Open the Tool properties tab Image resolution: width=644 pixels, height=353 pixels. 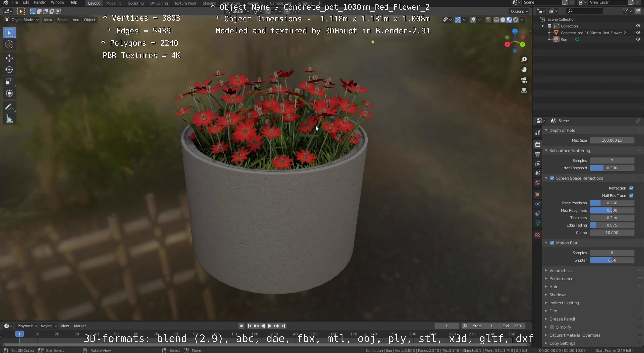[x=538, y=133]
